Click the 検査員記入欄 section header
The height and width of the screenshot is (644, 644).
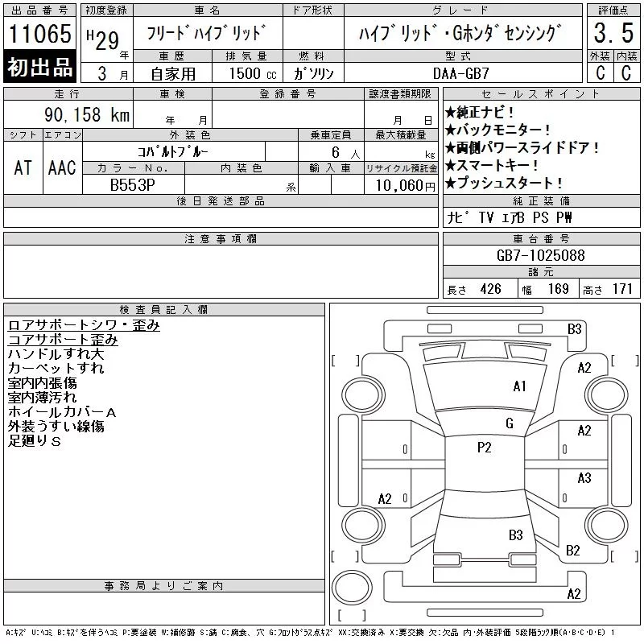pyautogui.click(x=164, y=309)
